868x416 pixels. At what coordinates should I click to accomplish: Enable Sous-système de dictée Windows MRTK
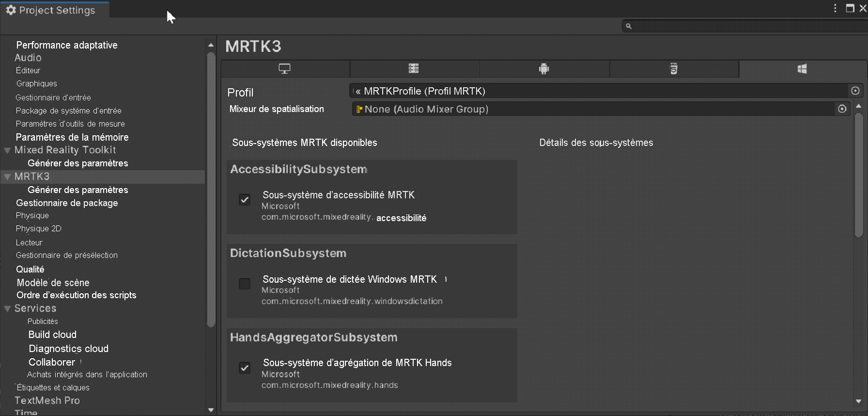(x=245, y=284)
